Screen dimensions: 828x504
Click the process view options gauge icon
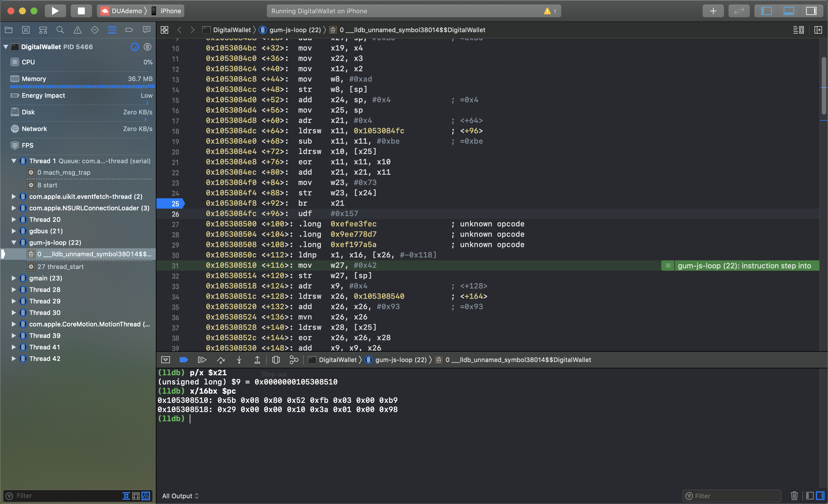tap(135, 47)
